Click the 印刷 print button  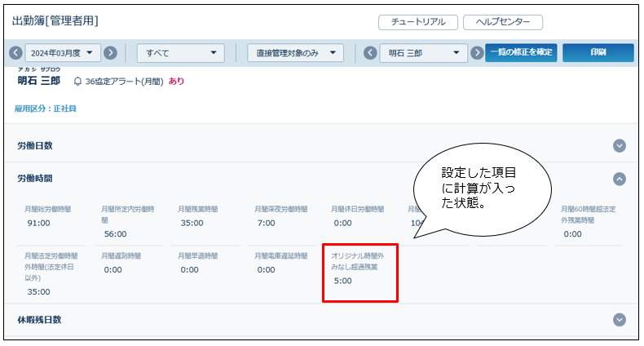(598, 52)
